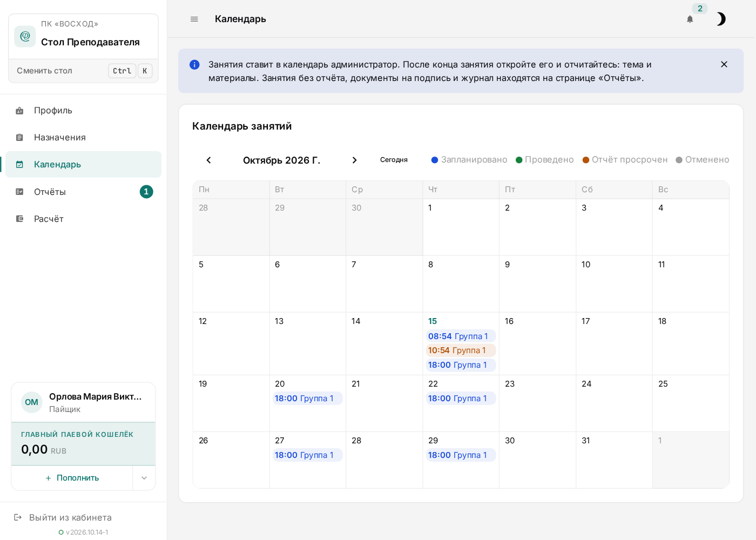Go to previous month
This screenshot has height=540, width=756.
pos(209,160)
